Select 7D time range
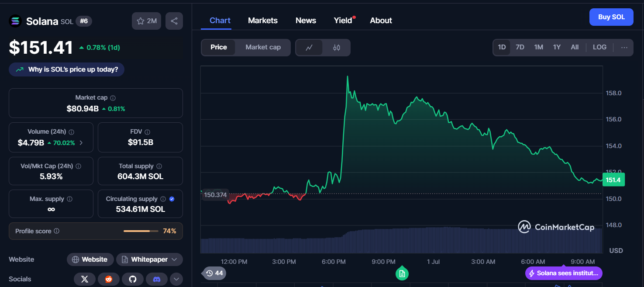The width and height of the screenshot is (644, 287). [520, 47]
